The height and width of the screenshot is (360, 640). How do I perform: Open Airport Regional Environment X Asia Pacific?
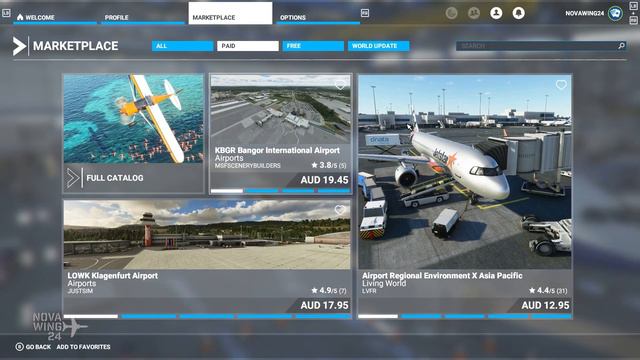tap(465, 196)
